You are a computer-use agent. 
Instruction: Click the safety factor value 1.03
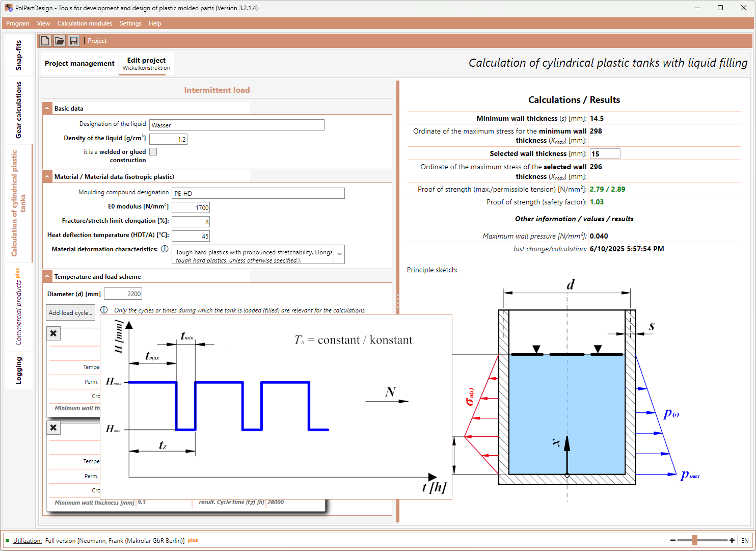tap(597, 202)
